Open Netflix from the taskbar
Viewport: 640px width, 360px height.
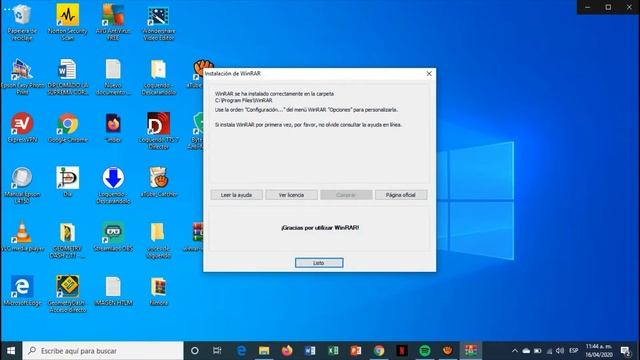(402, 351)
